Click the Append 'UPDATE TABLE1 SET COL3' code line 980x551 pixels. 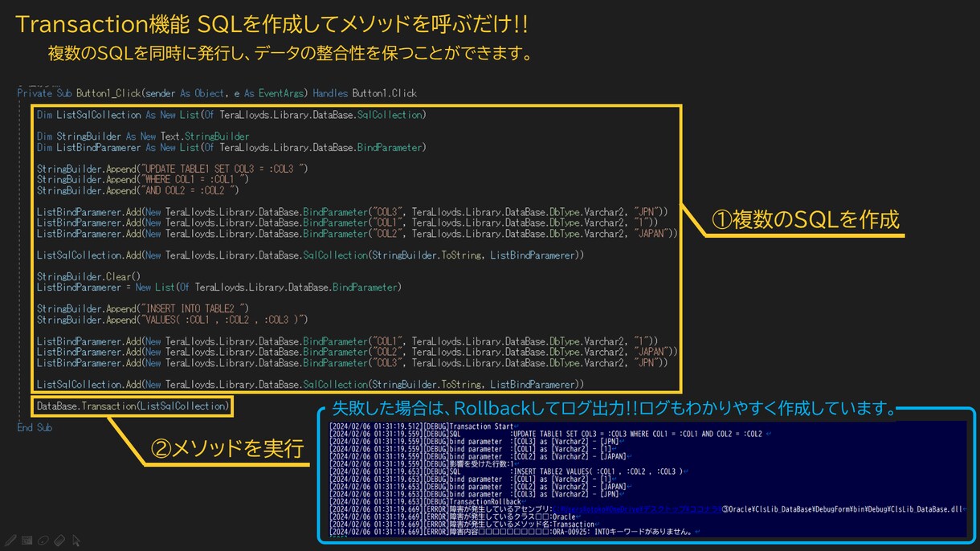[x=172, y=169]
